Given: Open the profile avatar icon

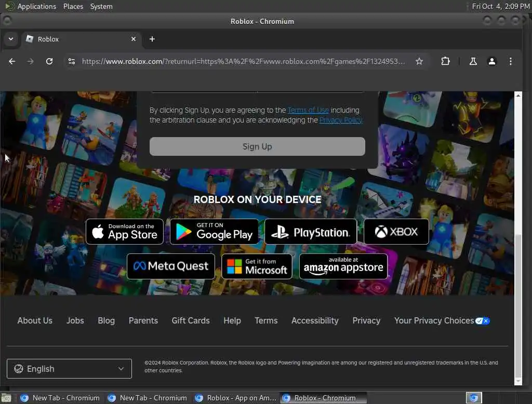Looking at the screenshot, I should pos(491,61).
